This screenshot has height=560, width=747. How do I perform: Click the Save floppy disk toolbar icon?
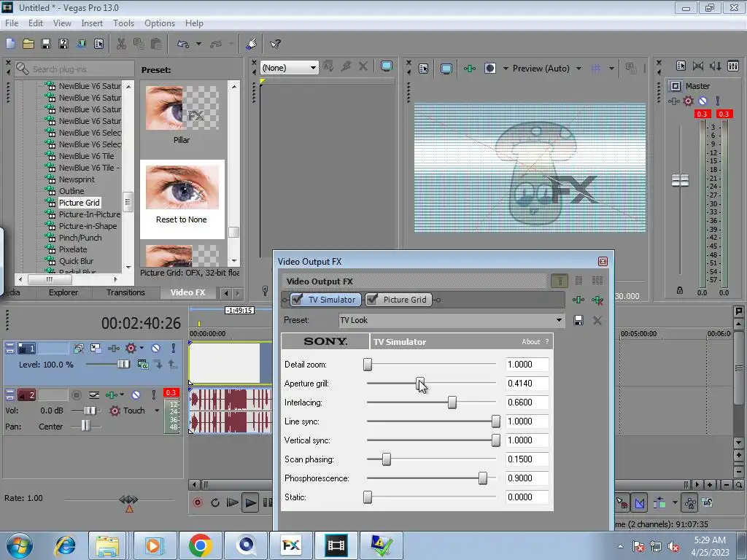[46, 44]
